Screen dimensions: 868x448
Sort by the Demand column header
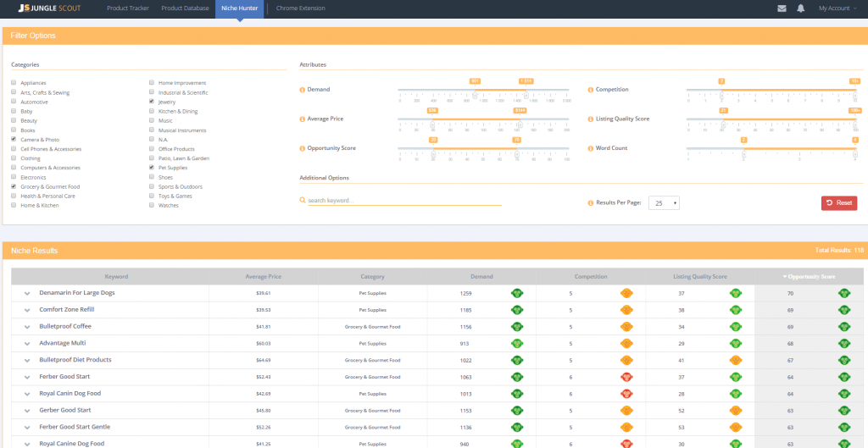(x=481, y=277)
